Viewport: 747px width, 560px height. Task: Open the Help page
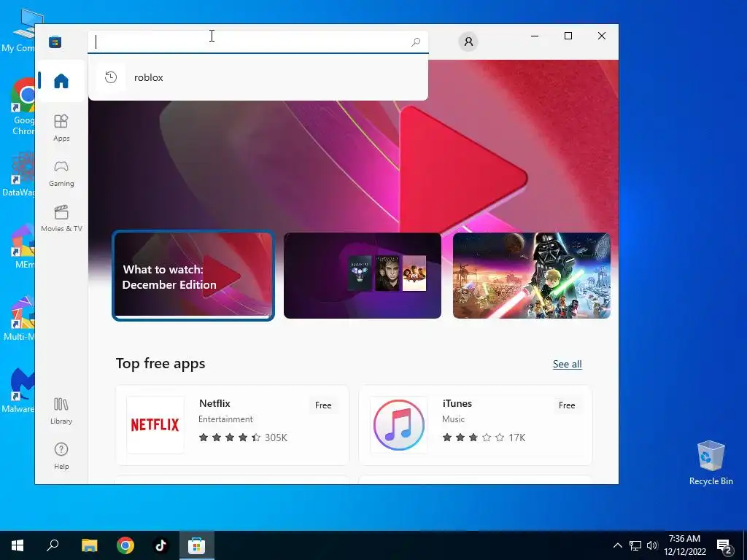click(x=61, y=456)
